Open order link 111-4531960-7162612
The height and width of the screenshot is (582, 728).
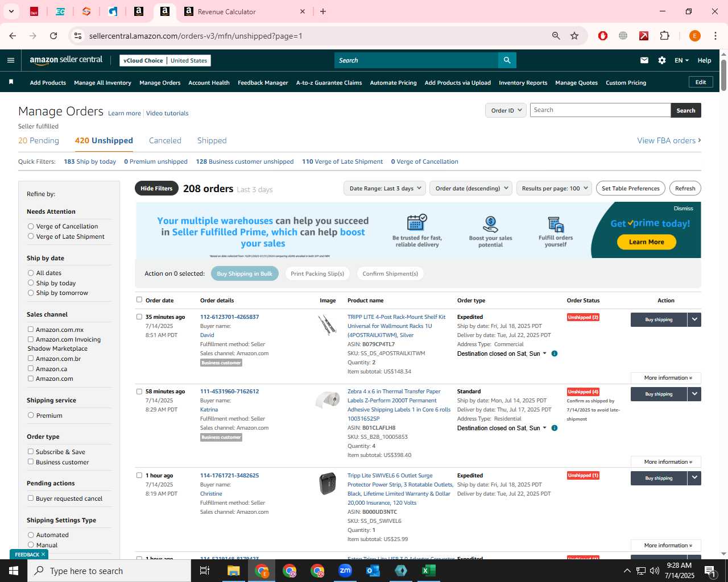(x=229, y=391)
